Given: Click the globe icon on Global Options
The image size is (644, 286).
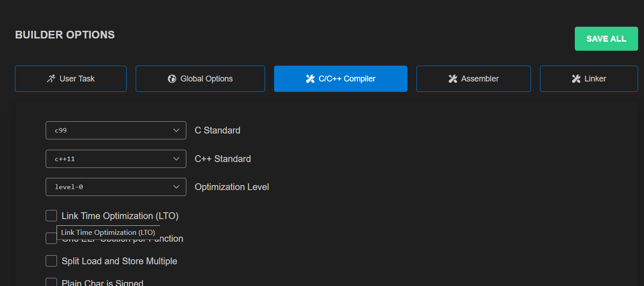Looking at the screenshot, I should (172, 79).
